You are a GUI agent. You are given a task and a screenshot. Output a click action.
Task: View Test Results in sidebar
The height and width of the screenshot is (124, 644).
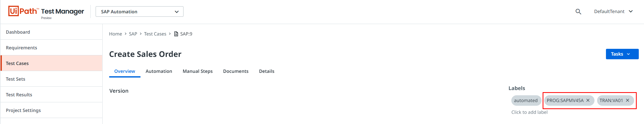coord(19,95)
